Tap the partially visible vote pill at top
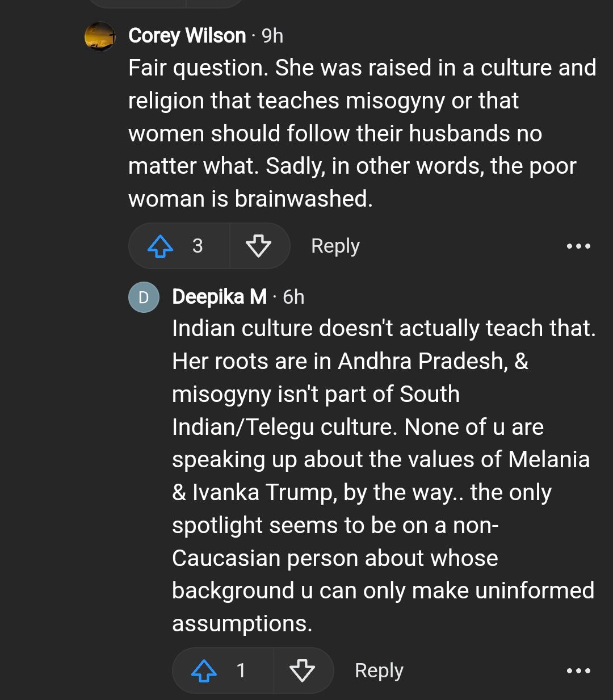The image size is (613, 700). 166,3
